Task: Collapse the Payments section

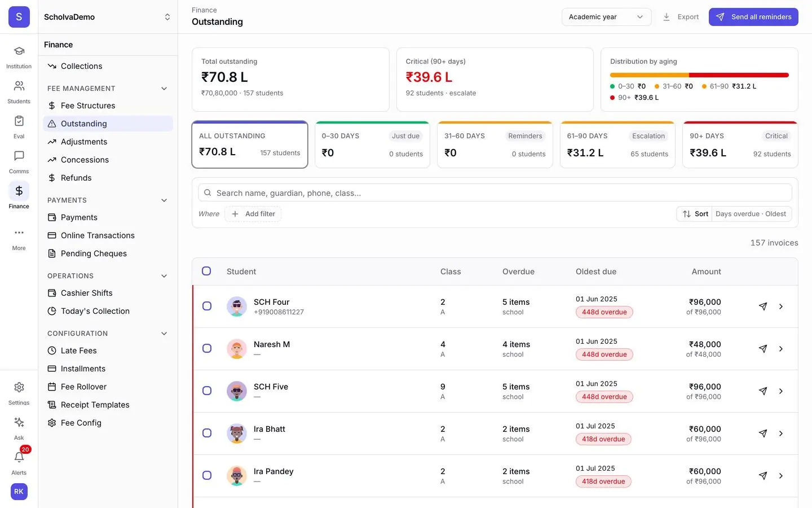Action: pyautogui.click(x=164, y=200)
